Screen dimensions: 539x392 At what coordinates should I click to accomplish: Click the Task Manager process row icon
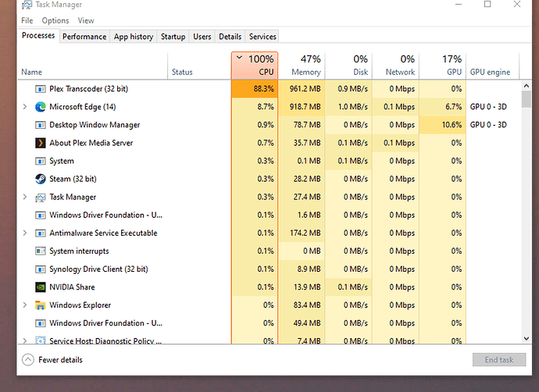(40, 197)
